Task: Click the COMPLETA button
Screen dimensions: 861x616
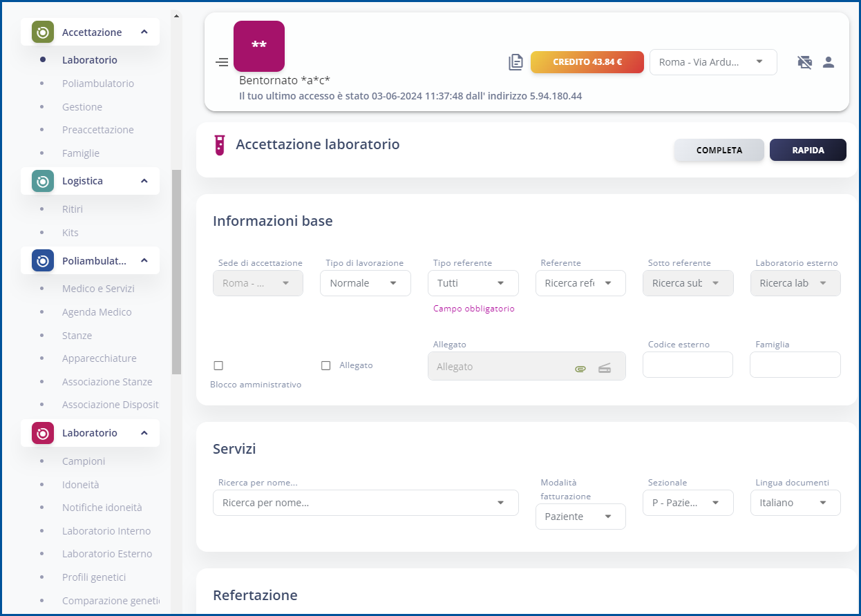Action: pyautogui.click(x=719, y=150)
